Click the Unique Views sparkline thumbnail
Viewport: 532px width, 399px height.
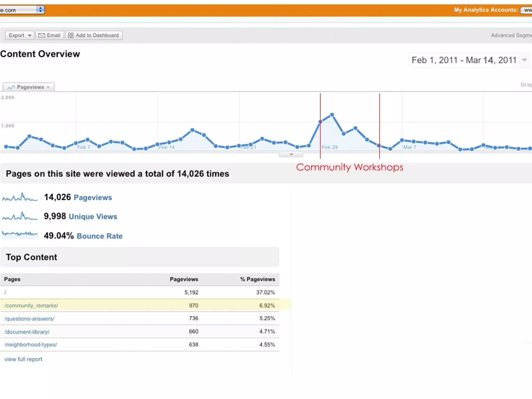20,216
